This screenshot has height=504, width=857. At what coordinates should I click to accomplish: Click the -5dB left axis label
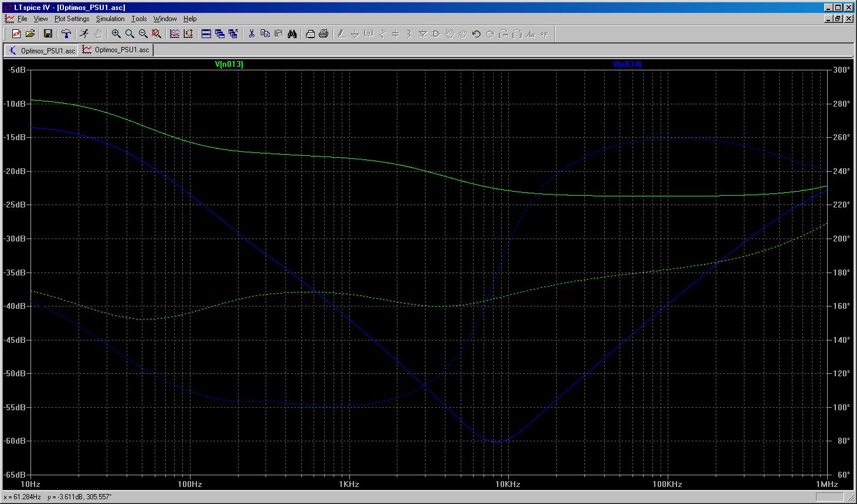click(16, 70)
